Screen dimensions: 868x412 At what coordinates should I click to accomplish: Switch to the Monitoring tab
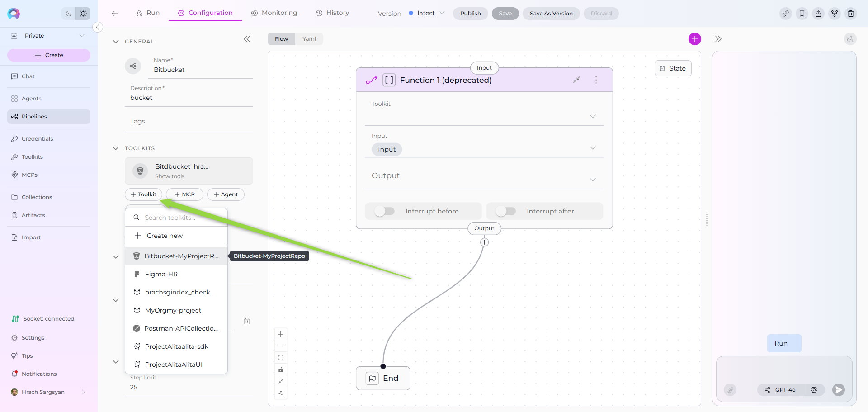274,13
